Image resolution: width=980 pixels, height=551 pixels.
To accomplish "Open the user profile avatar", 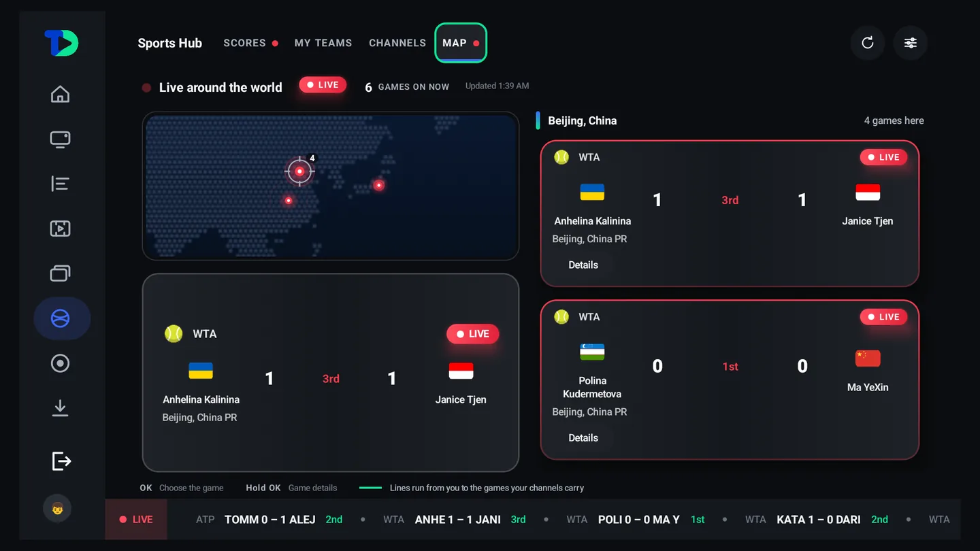I will [x=57, y=508].
